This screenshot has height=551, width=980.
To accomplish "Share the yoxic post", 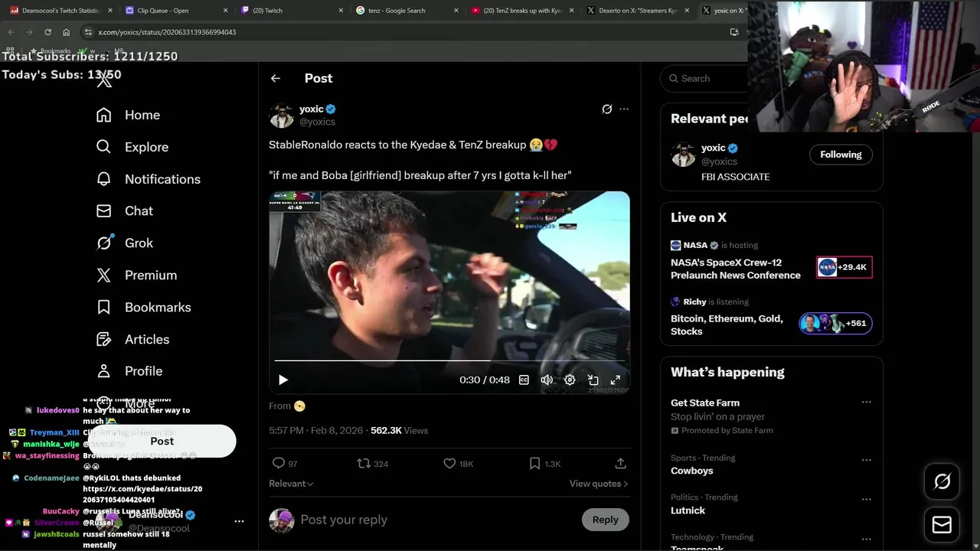I will 620,463.
